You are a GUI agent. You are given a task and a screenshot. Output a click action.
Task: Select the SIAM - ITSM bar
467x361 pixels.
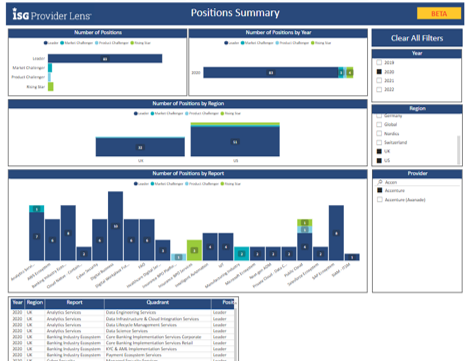pos(352,257)
